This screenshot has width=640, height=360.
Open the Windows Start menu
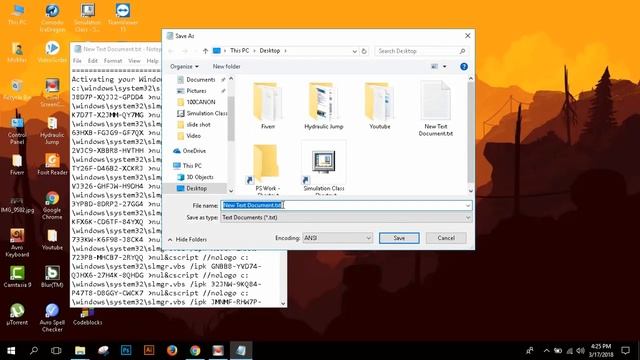[11, 351]
